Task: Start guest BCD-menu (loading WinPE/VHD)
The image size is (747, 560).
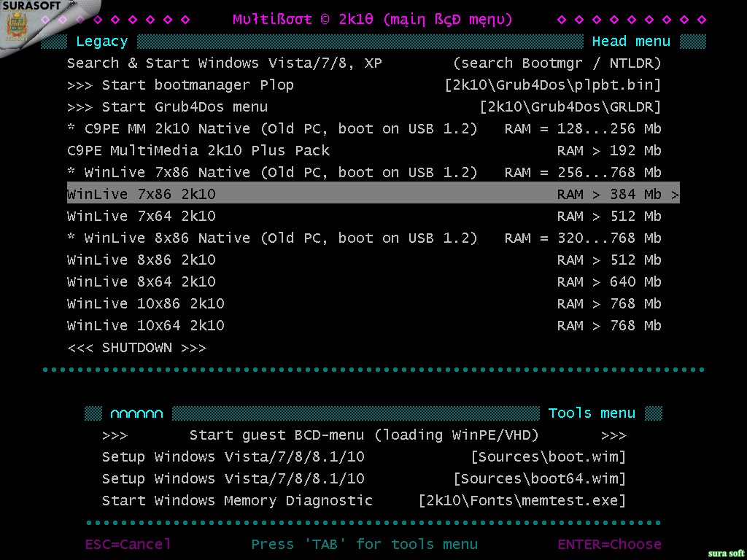Action: pos(364,435)
